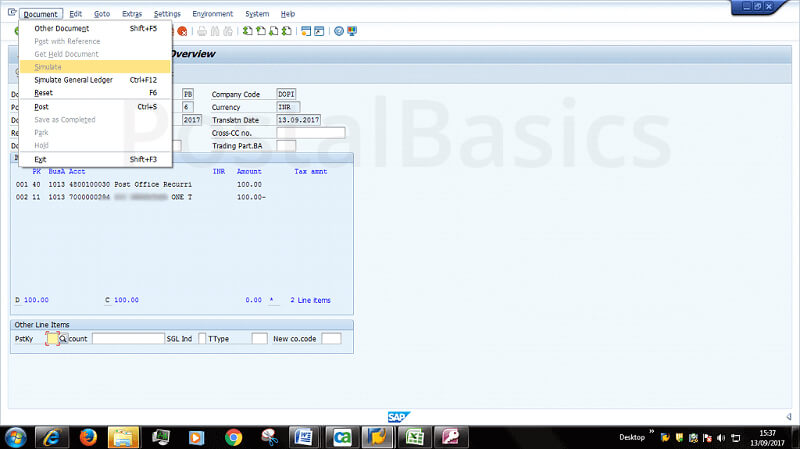The width and height of the screenshot is (800, 449).
Task: Choose Other Document menu entry
Action: point(62,29)
